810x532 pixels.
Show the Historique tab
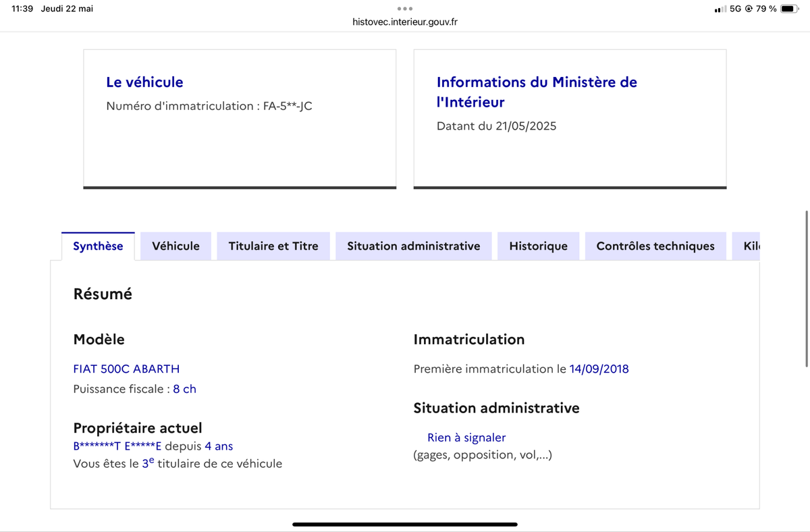[x=538, y=246]
